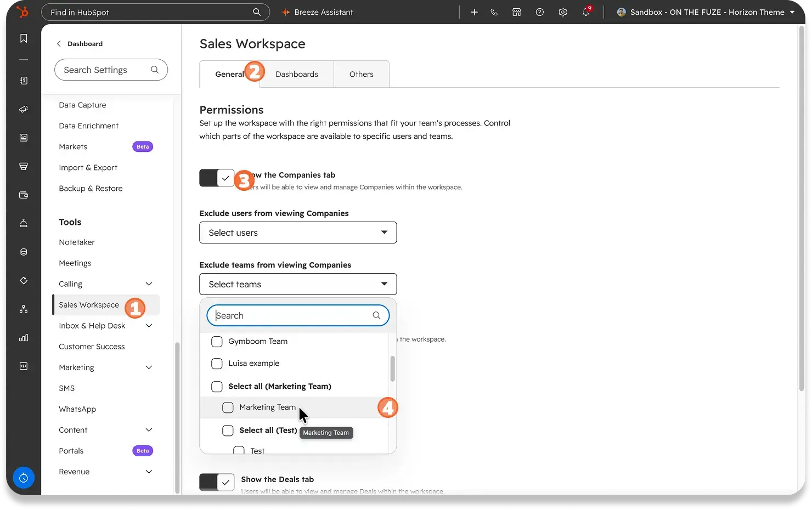Click the Search Settings field

click(111, 70)
